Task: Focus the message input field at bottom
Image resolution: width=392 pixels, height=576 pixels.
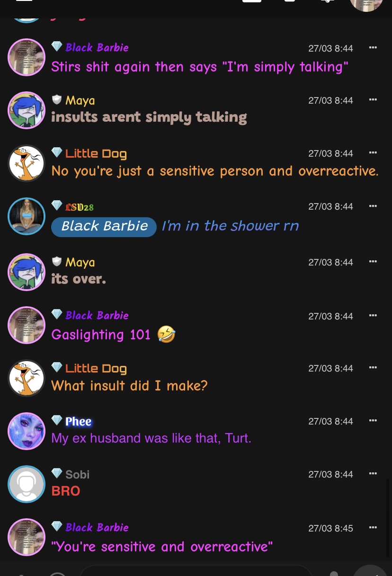Action: (x=196, y=570)
